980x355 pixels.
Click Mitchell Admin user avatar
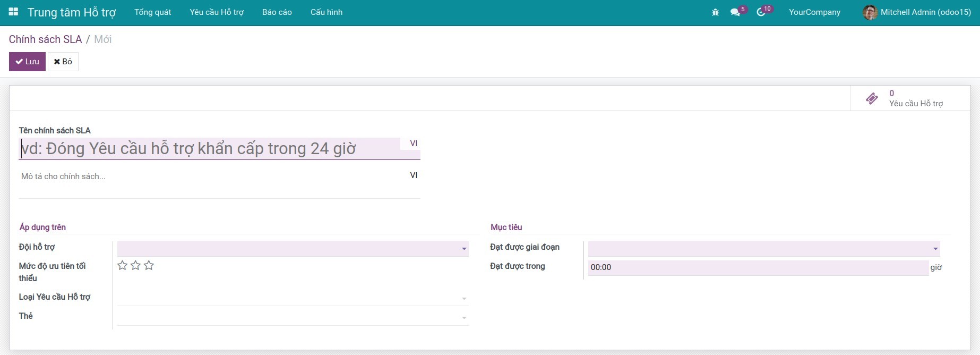coord(870,12)
